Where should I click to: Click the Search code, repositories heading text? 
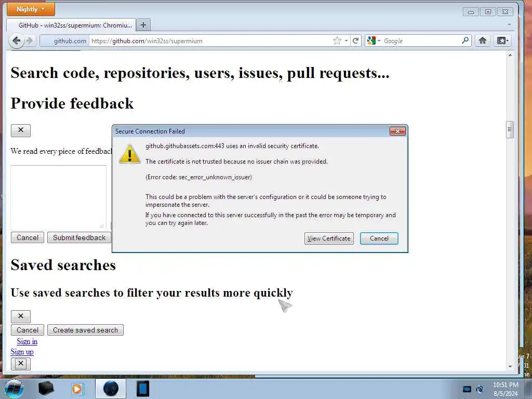(200, 73)
